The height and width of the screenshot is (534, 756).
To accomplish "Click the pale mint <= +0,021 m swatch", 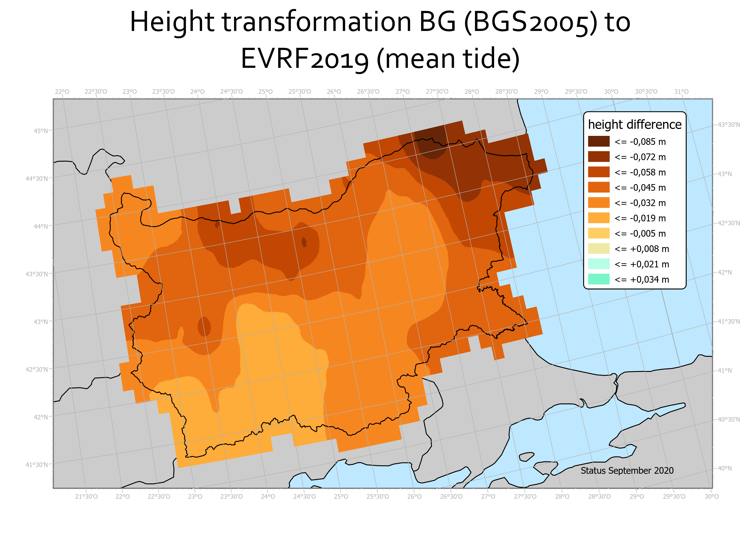I will pos(599,264).
